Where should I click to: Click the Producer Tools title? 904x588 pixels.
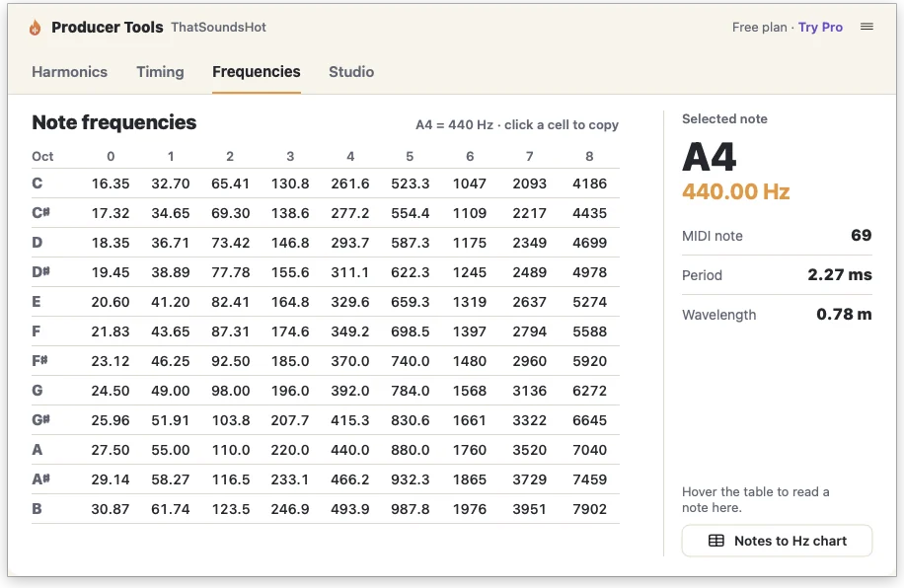[108, 27]
